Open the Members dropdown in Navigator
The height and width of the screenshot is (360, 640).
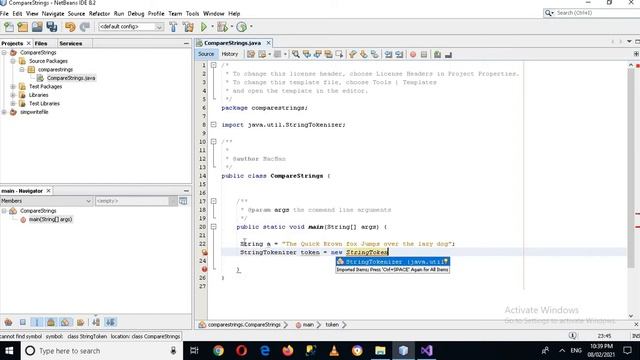click(x=46, y=201)
